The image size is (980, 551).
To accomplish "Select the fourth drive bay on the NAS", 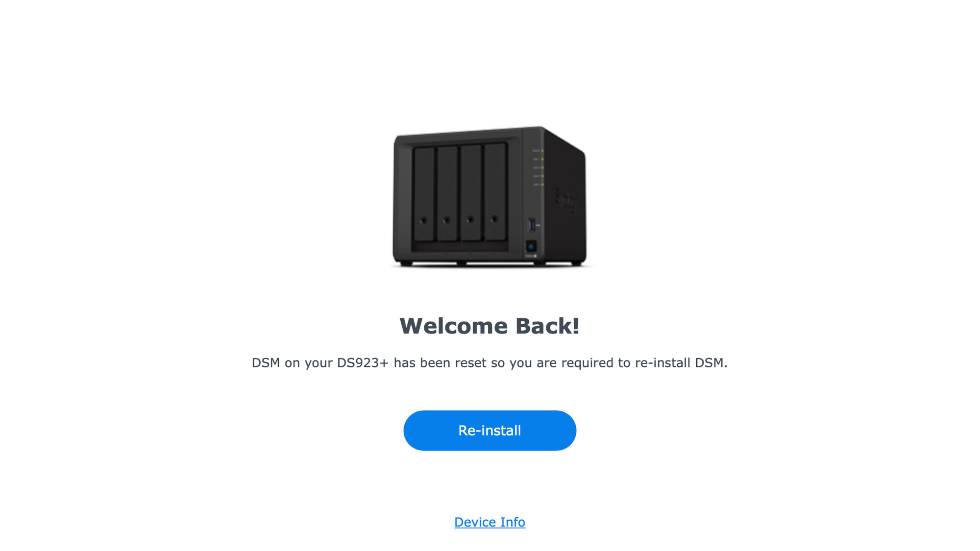I will tap(495, 192).
